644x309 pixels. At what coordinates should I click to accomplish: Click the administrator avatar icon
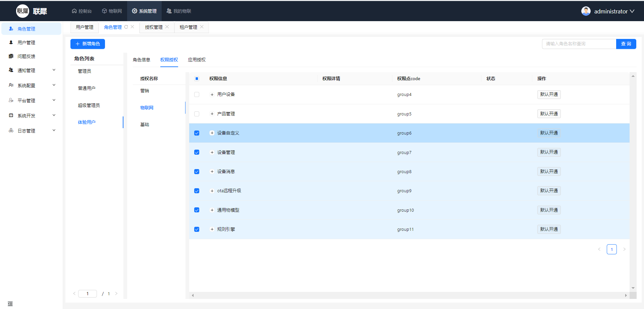tap(586, 11)
